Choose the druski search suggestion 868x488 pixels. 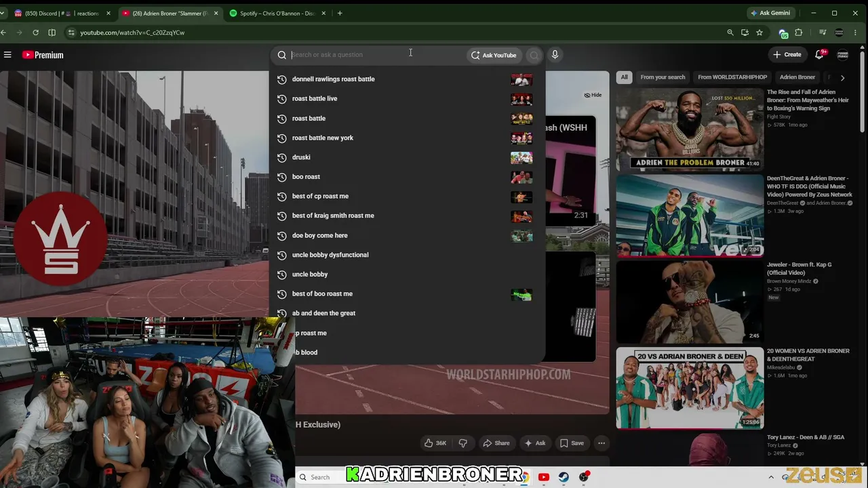(x=407, y=157)
